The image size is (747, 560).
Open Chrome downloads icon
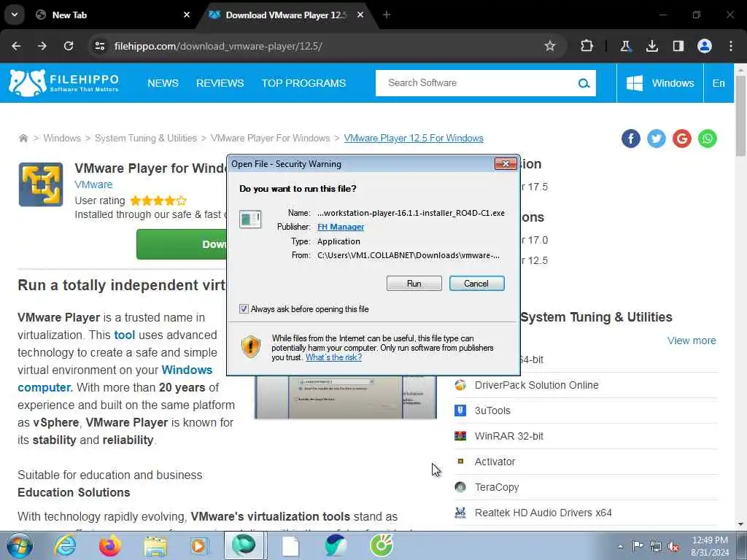(x=652, y=46)
